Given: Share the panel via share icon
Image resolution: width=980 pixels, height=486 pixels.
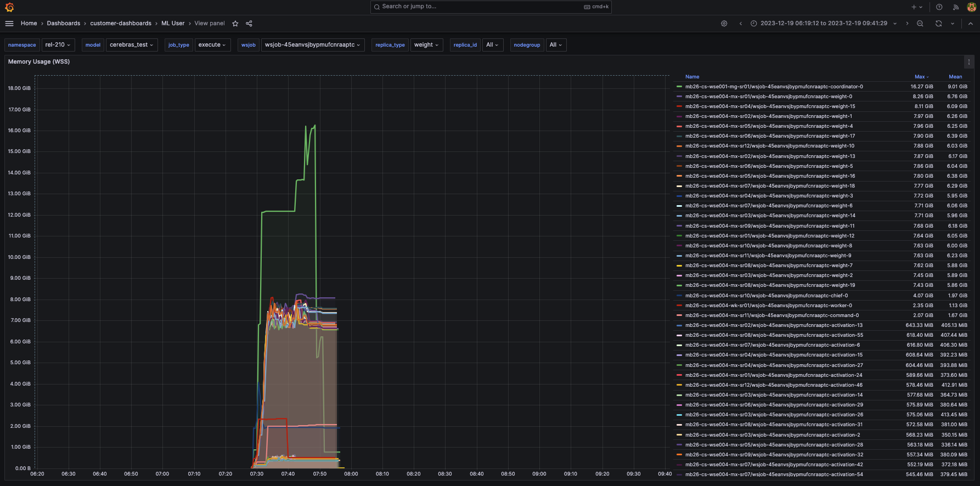Looking at the screenshot, I should click(249, 24).
